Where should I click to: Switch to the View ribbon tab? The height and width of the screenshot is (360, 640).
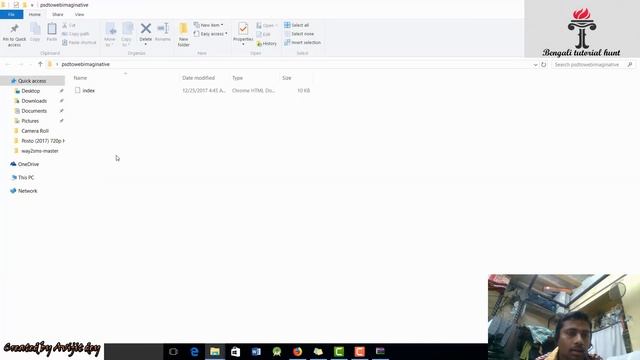(80, 14)
